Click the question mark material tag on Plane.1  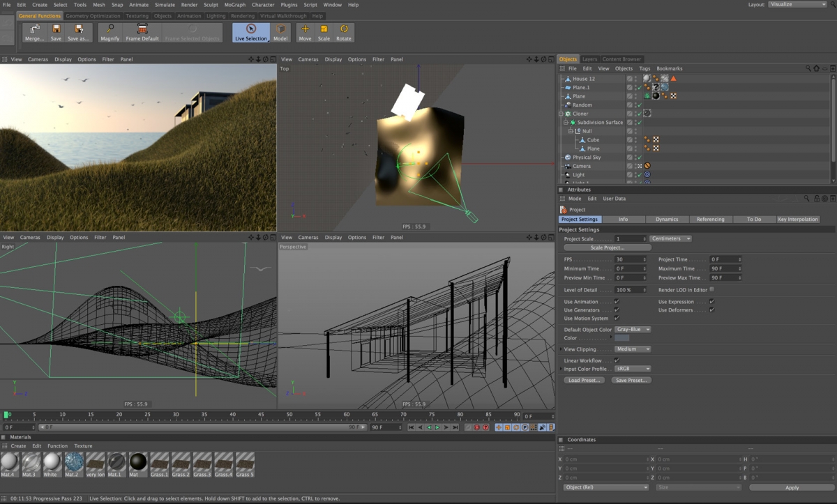pyautogui.click(x=656, y=87)
